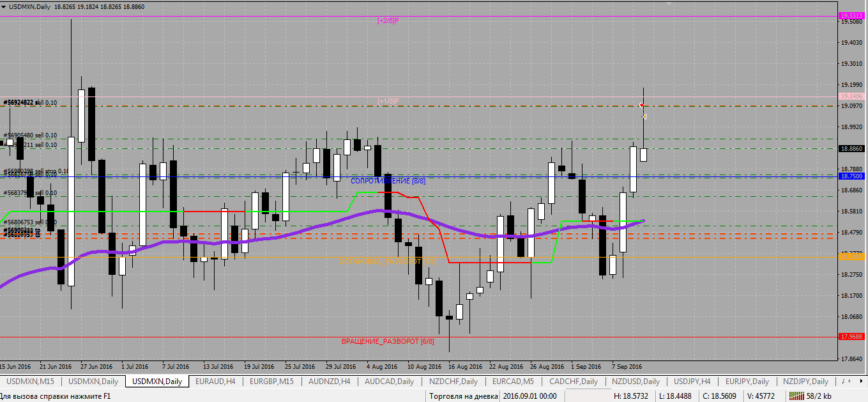Select the red trade marker near 19.1406
Screen dimensions: 868x402
[641, 105]
